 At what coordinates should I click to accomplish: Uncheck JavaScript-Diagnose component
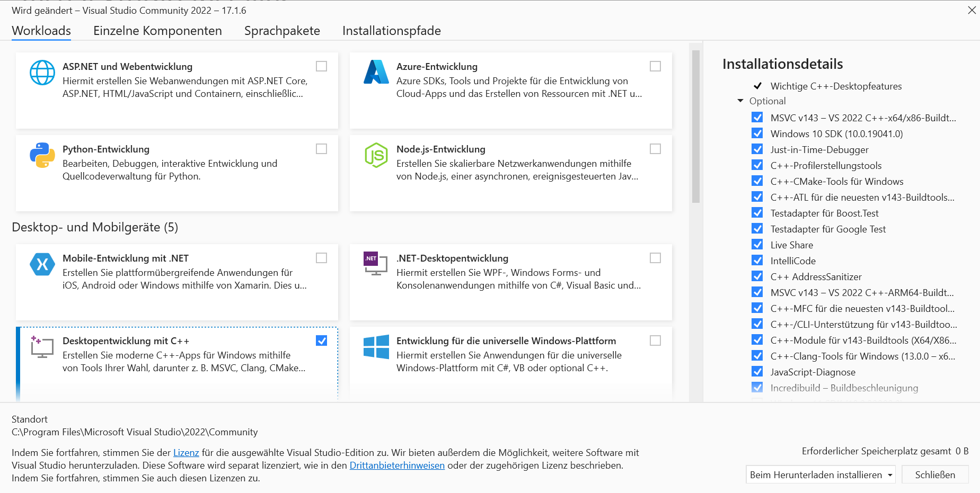point(757,372)
